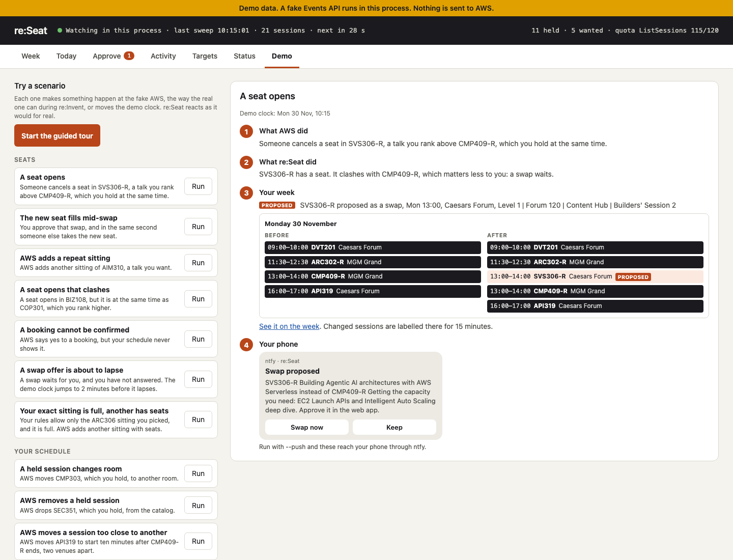This screenshot has width=733, height=560.
Task: Run 'Your exact sitting is full' scenario
Action: [198, 419]
